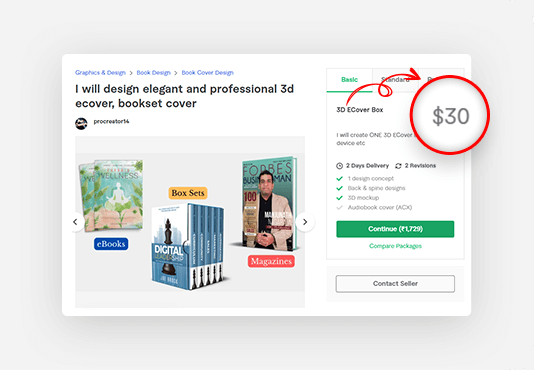534x370 pixels.
Task: Advance to next gallery image arrow
Action: pos(305,222)
